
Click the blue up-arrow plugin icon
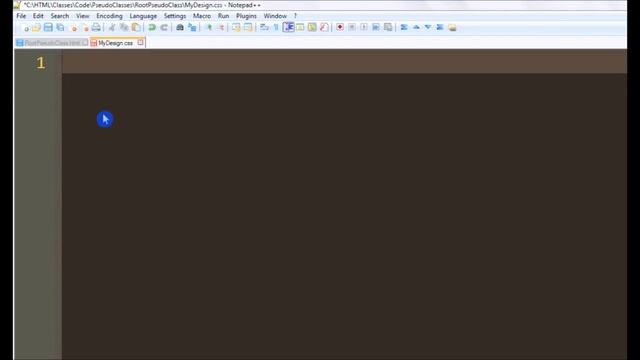[416, 28]
